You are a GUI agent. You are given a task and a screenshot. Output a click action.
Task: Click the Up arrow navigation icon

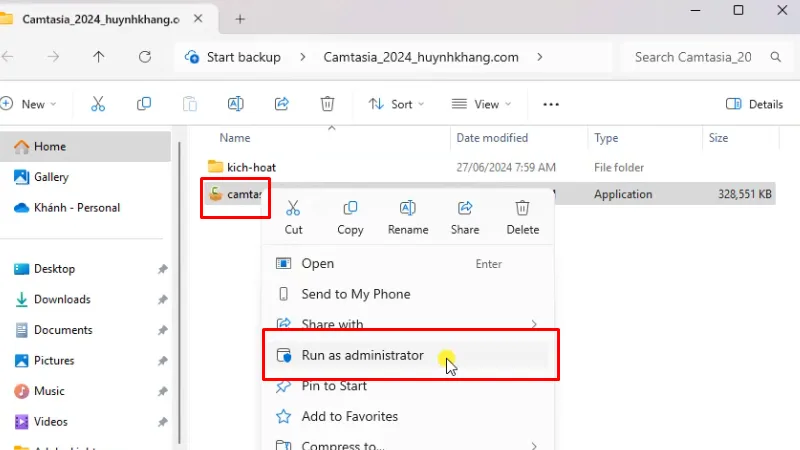98,57
